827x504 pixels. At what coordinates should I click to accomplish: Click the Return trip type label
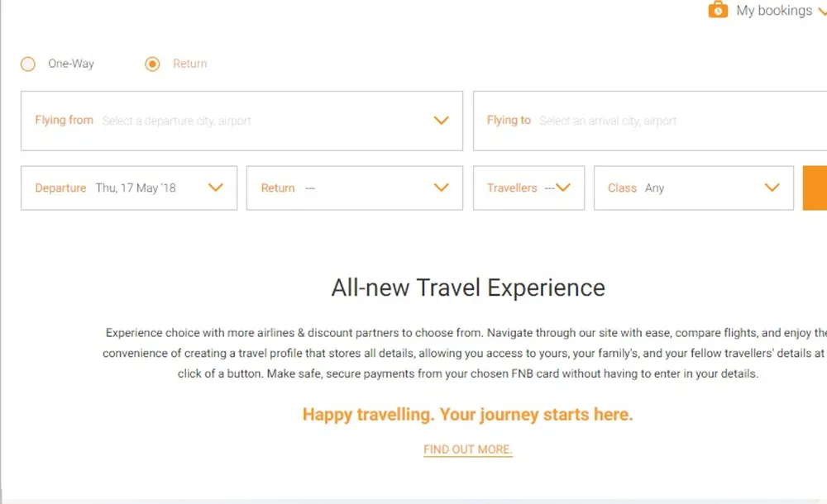[190, 64]
